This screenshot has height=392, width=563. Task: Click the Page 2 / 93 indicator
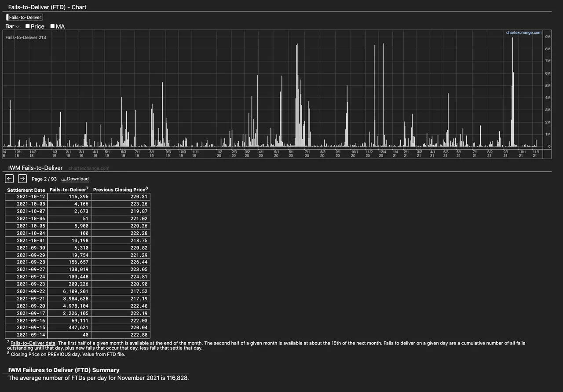click(x=44, y=179)
